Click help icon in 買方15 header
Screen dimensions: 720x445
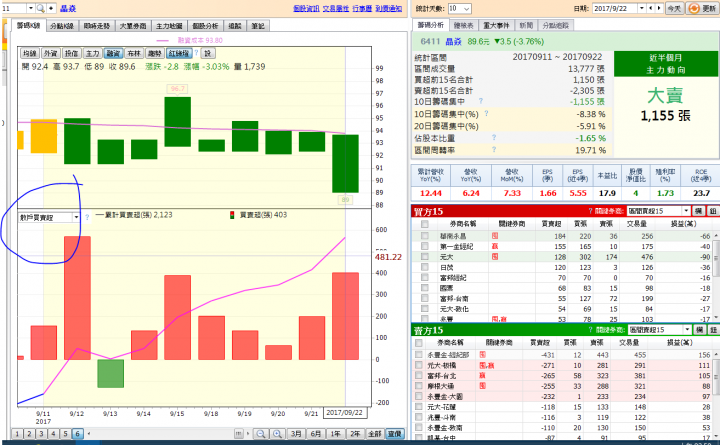pyautogui.click(x=590, y=211)
